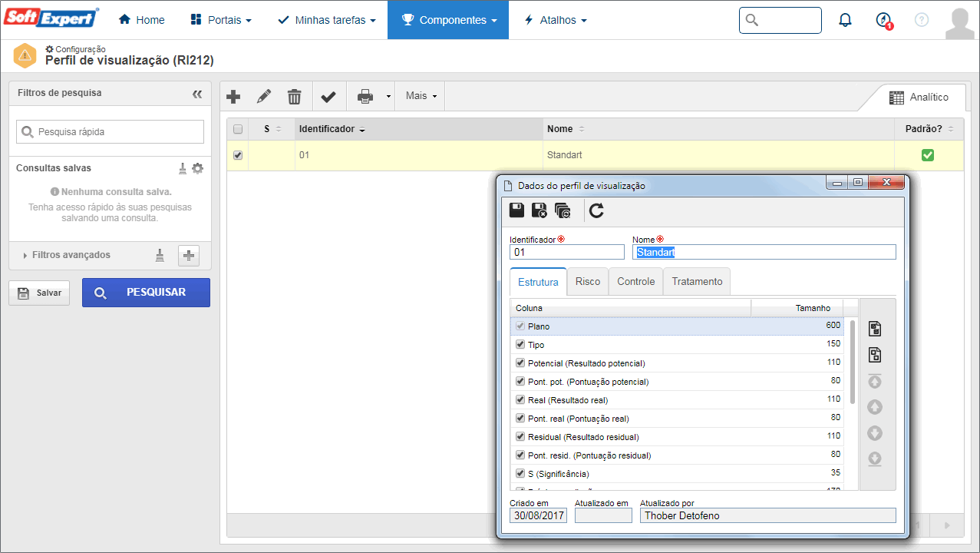Toggle Residual (Resultado residual) checkbox
The image size is (980, 553).
pos(520,437)
